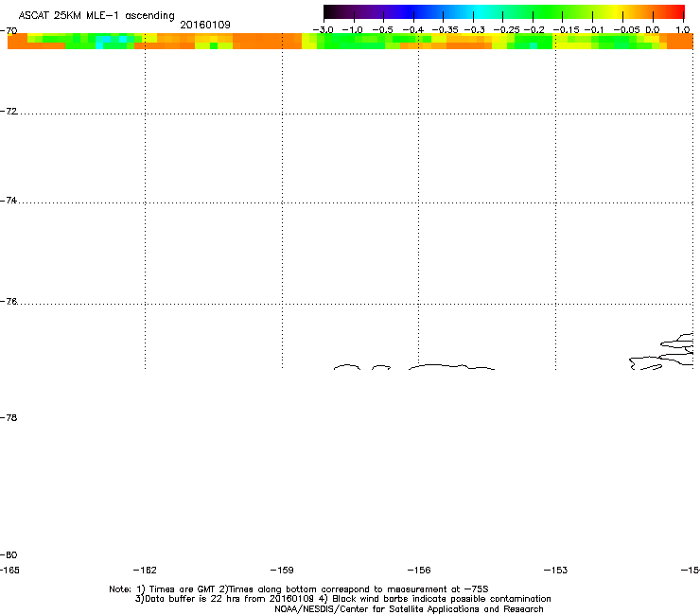This screenshot has height=615, width=700.
Task: Click the coastline outline near longitude -156
Action: pos(451,367)
